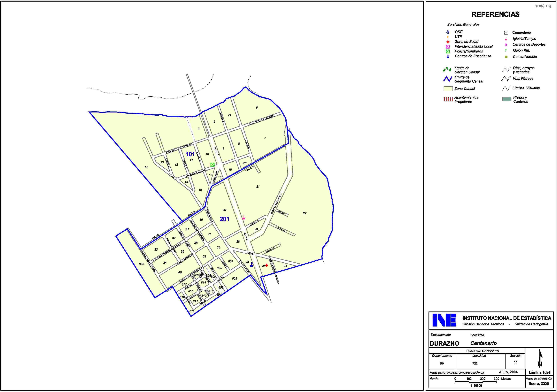
Task: Select segment label 101 on the map
Action: 190,154
